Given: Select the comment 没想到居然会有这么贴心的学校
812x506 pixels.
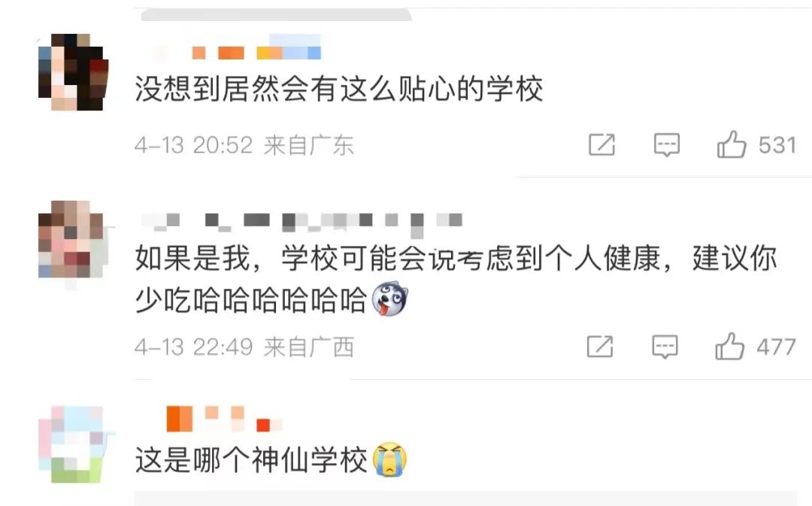Looking at the screenshot, I should pos(339,89).
